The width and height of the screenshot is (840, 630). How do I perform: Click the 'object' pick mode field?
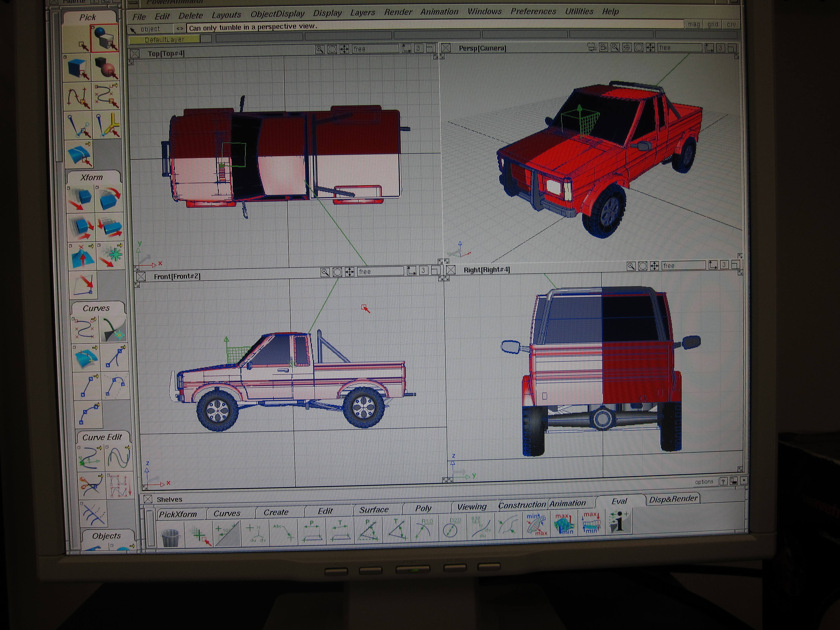150,29
